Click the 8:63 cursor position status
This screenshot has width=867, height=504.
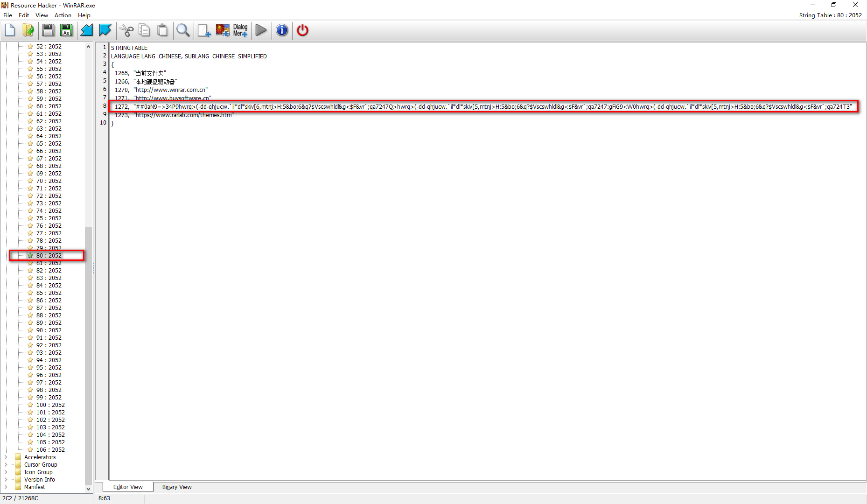104,498
